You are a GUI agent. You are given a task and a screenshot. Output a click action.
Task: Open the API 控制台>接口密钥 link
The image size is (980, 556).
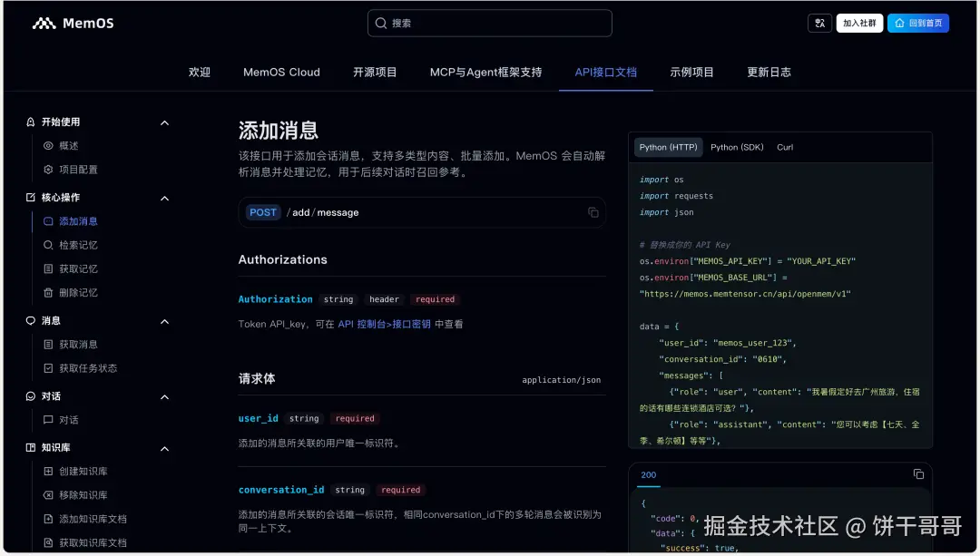pos(384,324)
